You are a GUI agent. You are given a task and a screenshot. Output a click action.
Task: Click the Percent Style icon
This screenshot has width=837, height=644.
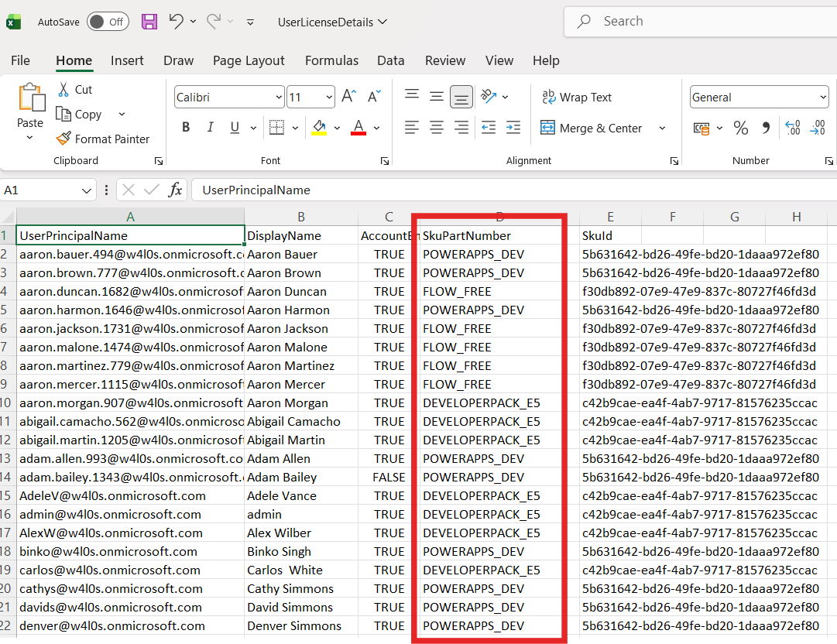[740, 128]
